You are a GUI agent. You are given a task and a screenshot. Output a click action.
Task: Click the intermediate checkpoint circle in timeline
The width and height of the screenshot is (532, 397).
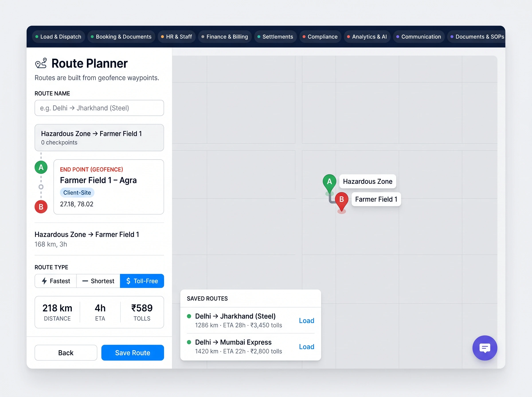pyautogui.click(x=41, y=187)
